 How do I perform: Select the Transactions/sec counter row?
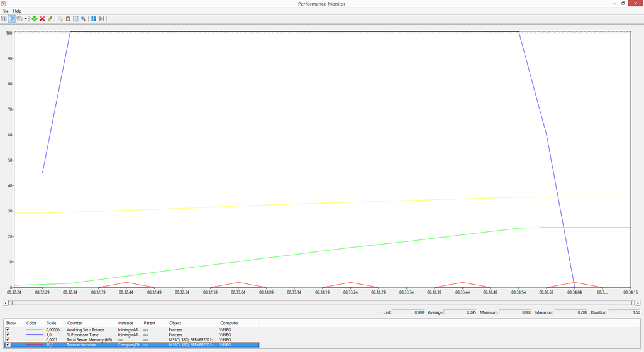point(82,345)
